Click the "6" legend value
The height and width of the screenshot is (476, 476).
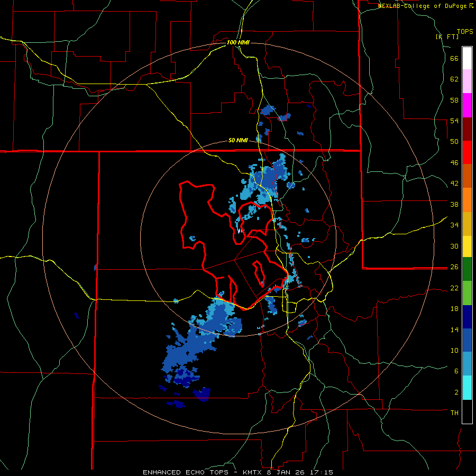click(456, 371)
